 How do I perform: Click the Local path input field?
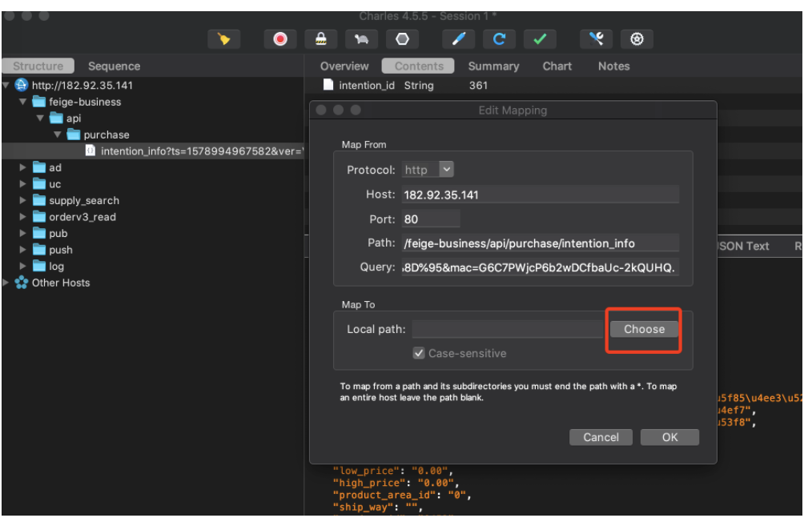[508, 329]
